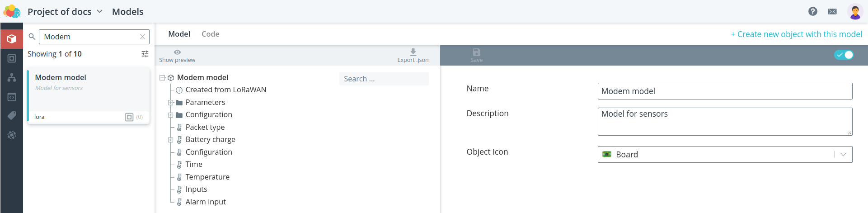
Task: Click the help question mark icon
Action: click(813, 11)
